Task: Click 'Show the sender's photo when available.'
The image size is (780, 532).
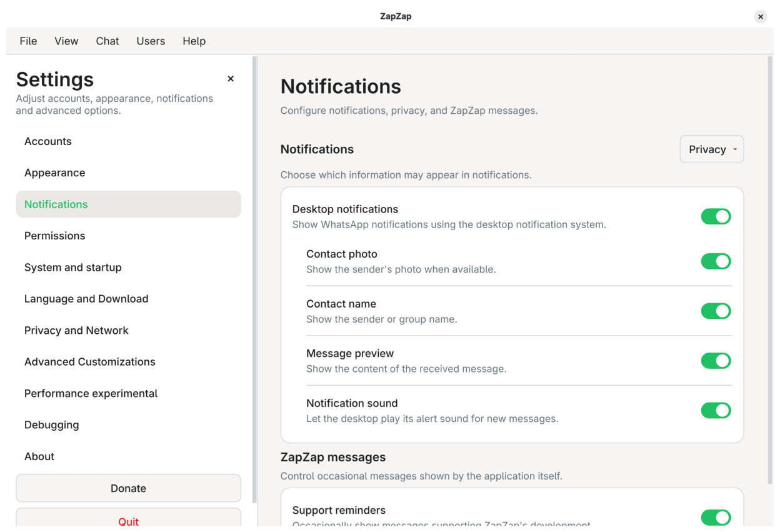Action: [401, 269]
